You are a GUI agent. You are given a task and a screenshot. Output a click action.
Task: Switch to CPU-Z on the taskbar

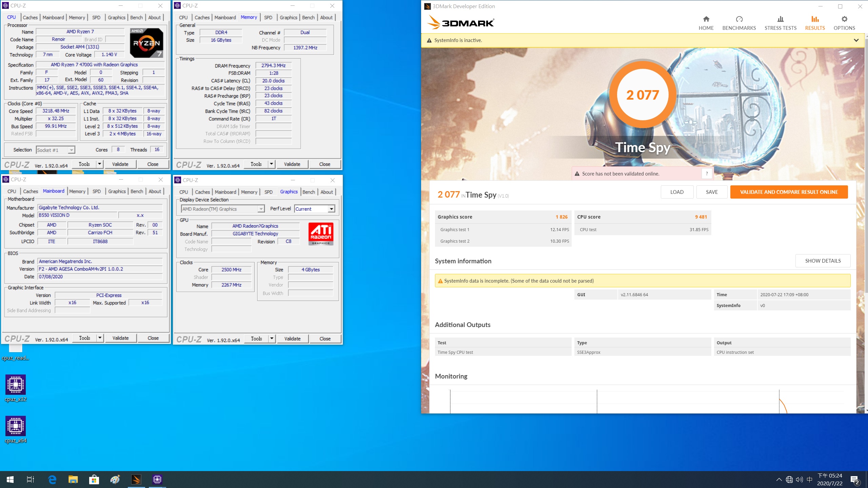coord(157,480)
